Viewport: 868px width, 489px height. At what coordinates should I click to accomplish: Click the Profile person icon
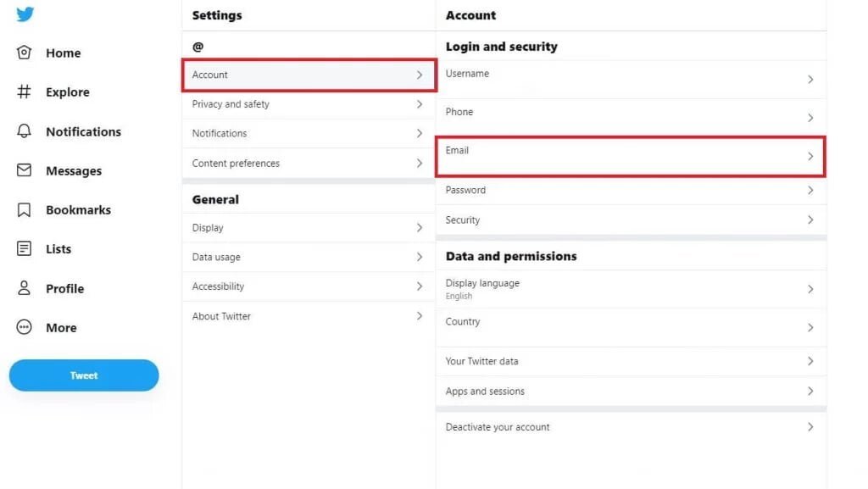[25, 288]
